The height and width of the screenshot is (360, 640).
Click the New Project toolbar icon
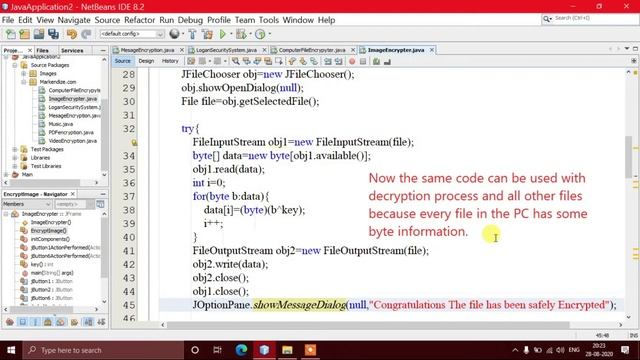pyautogui.click(x=24, y=34)
